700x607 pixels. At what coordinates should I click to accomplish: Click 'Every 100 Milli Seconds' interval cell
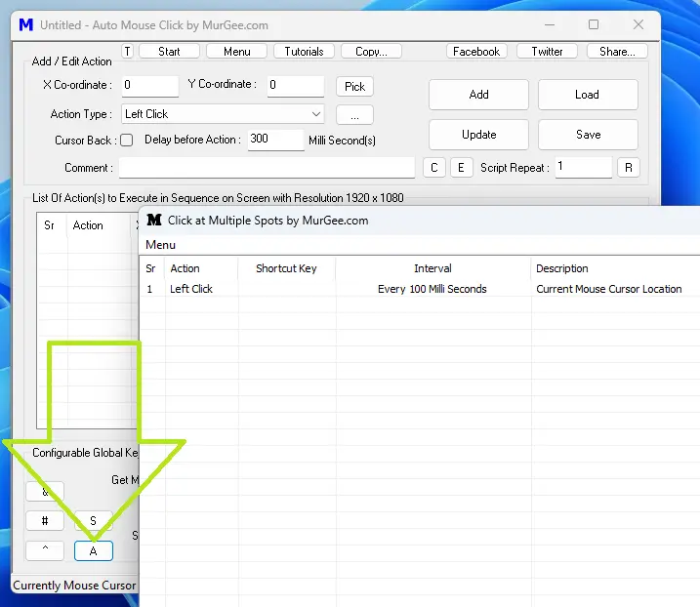432,289
